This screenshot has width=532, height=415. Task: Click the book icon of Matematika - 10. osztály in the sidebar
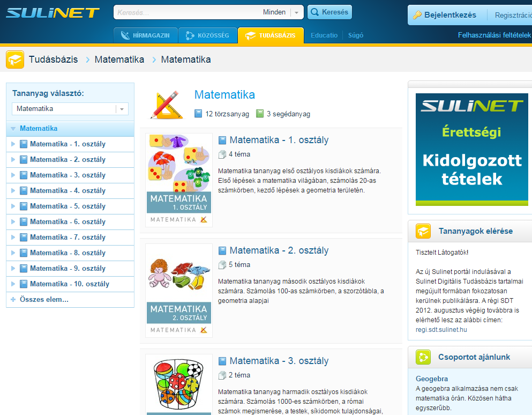(24, 284)
